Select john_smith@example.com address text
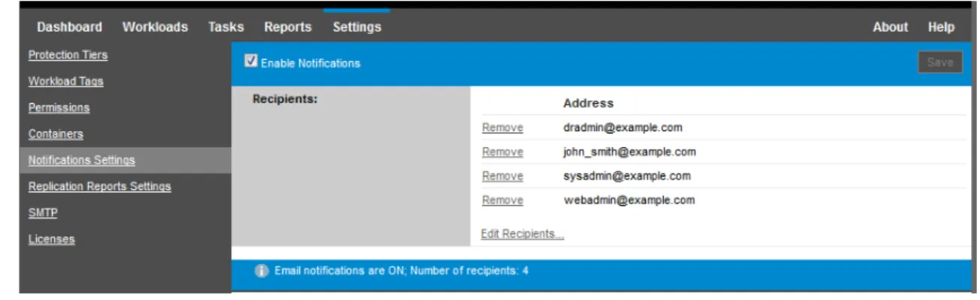Screen dimensions: 980x300 click(x=629, y=152)
